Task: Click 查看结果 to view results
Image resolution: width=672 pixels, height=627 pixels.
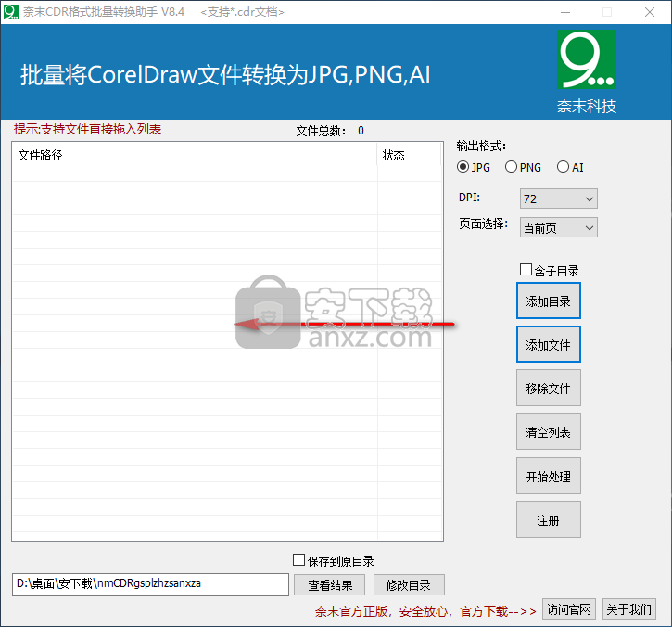Action: pos(330,585)
